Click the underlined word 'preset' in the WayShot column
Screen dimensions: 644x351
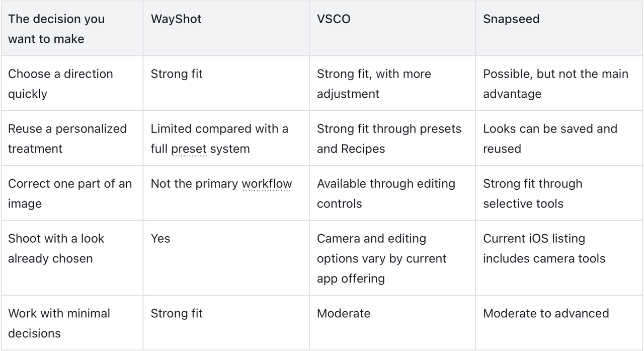coord(189,149)
